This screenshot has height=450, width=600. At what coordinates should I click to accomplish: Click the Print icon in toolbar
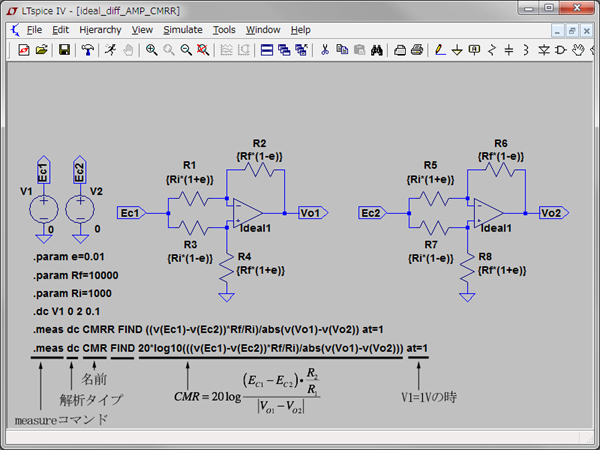coord(416,49)
